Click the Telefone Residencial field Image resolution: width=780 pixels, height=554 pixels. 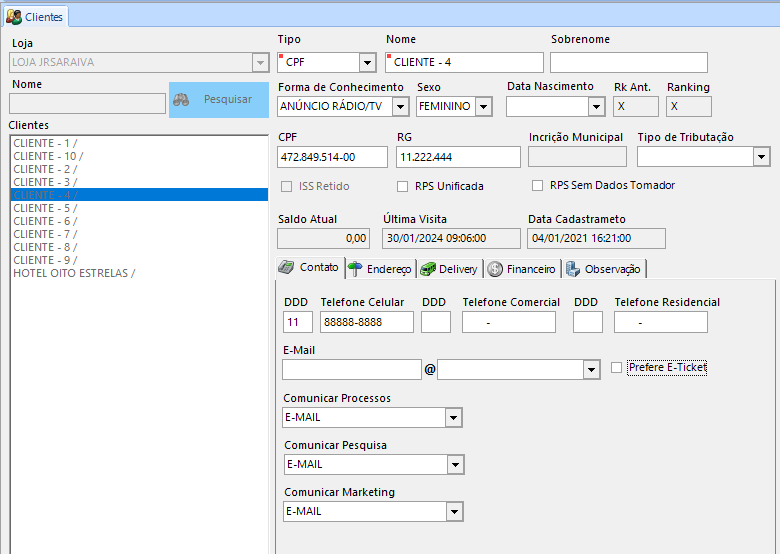click(x=661, y=322)
